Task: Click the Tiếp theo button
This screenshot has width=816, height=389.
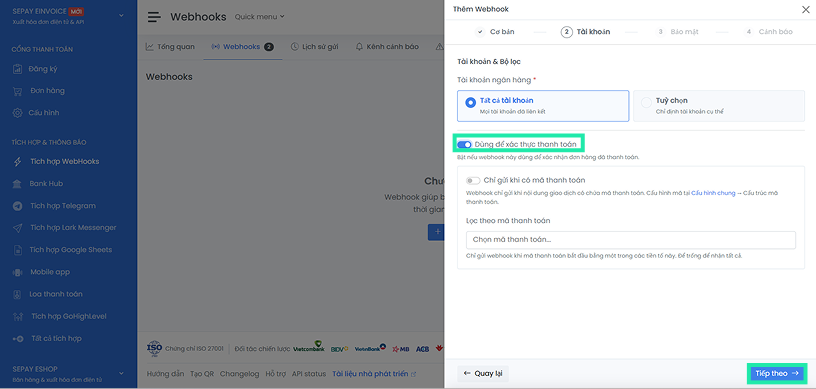Action: pyautogui.click(x=777, y=373)
